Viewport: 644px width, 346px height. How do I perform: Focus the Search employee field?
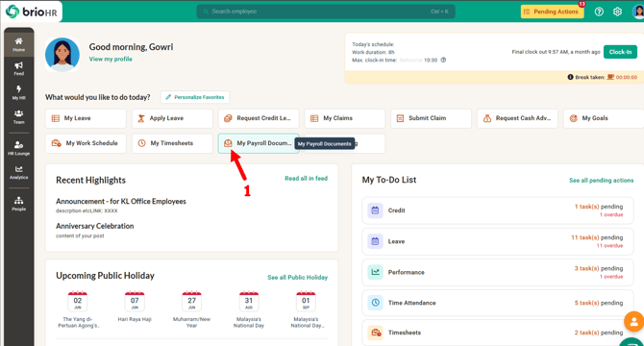[326, 12]
